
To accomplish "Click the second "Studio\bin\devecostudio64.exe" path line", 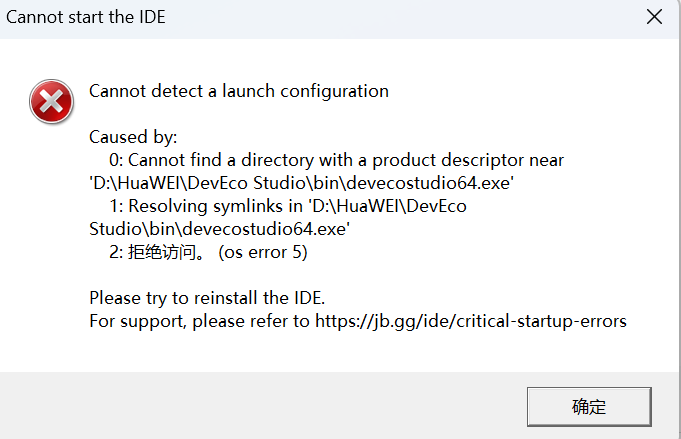I will (x=219, y=229).
